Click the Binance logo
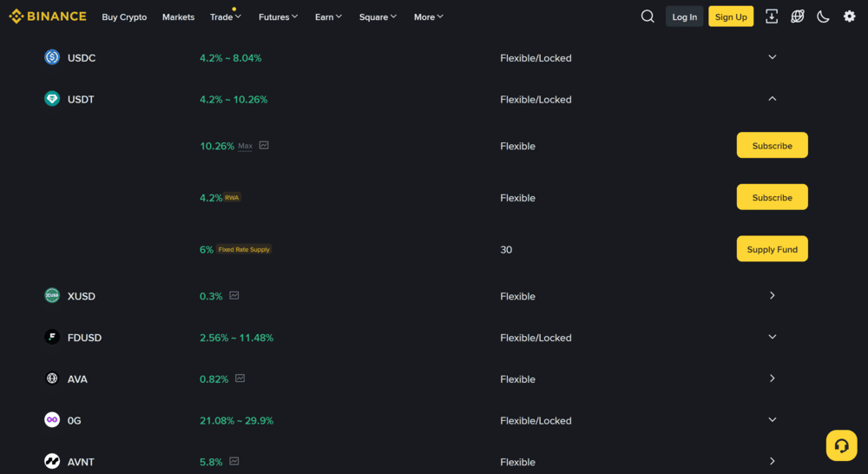The height and width of the screenshot is (474, 868). 48,16
